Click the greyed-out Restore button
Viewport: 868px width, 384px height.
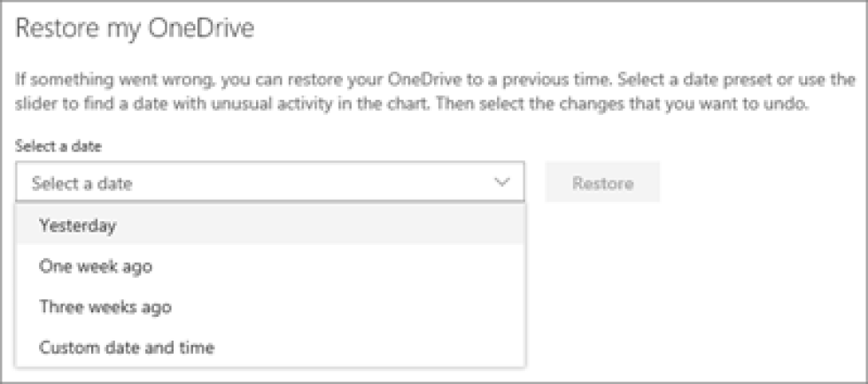602,183
